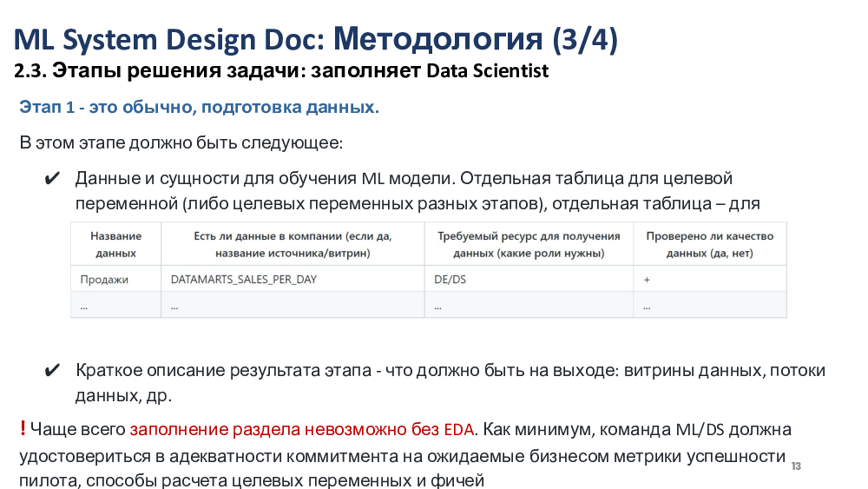Click the red text "заполнение раздела невозможно без EDA"
Screen dimensions: 868x489
tap(302, 429)
